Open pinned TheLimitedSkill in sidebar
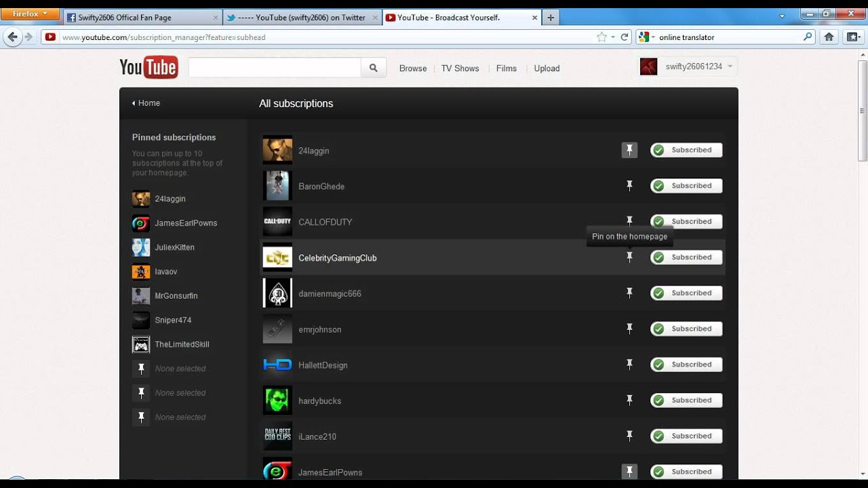The height and width of the screenshot is (488, 868). (182, 344)
